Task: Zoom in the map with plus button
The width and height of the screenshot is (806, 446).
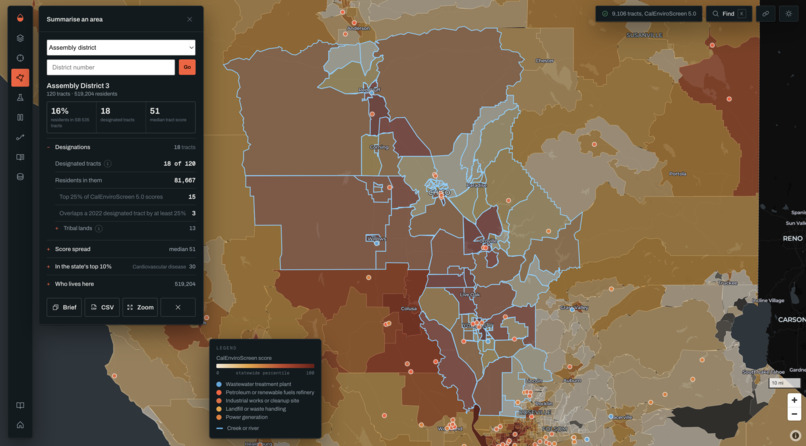Action: coord(794,400)
